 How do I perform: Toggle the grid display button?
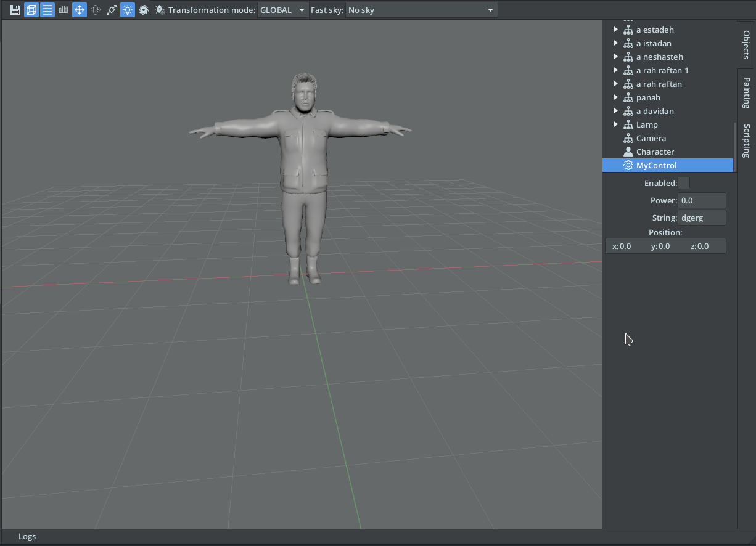click(x=47, y=10)
